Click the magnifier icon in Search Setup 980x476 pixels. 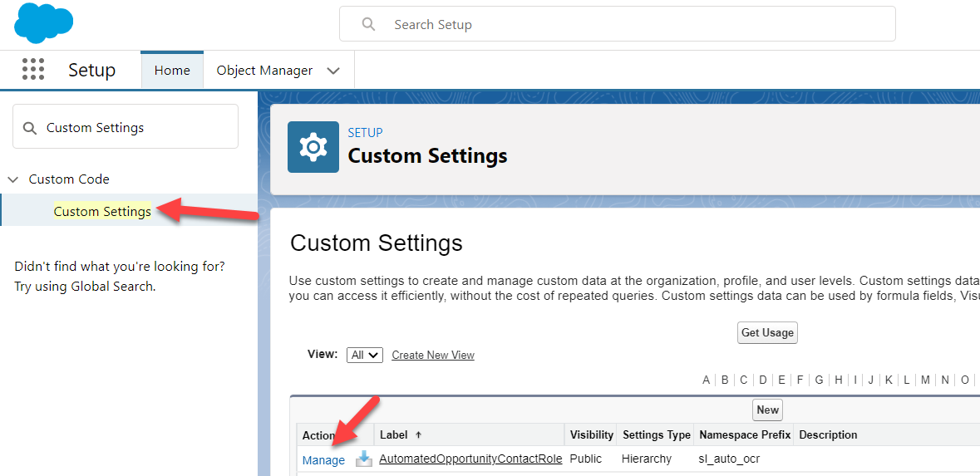point(369,24)
